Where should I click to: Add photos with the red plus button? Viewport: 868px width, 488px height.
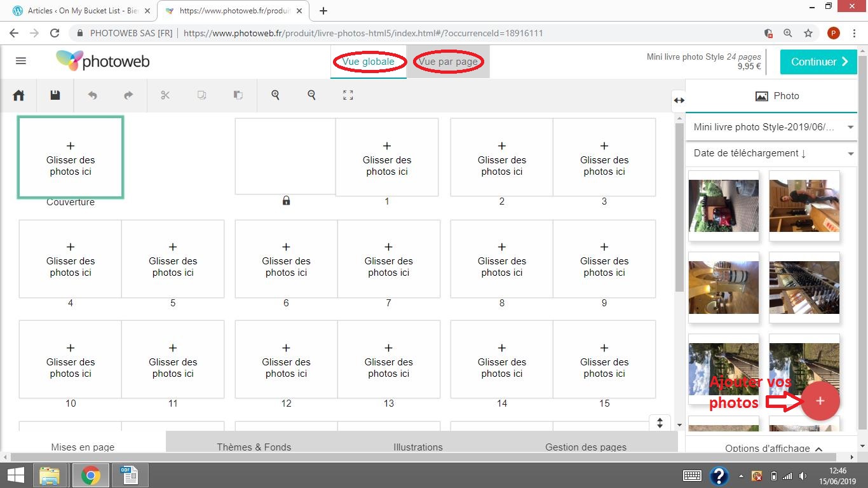(820, 401)
